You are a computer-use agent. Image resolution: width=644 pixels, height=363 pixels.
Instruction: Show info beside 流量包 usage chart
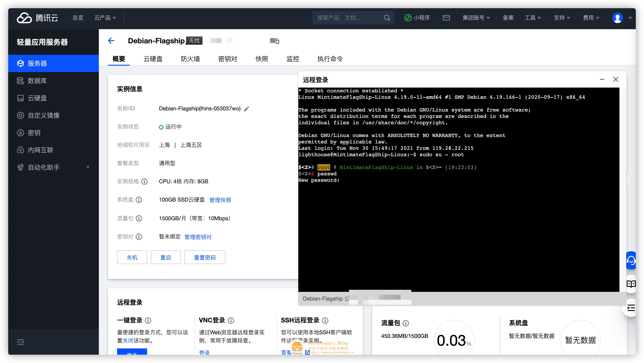pyautogui.click(x=406, y=323)
